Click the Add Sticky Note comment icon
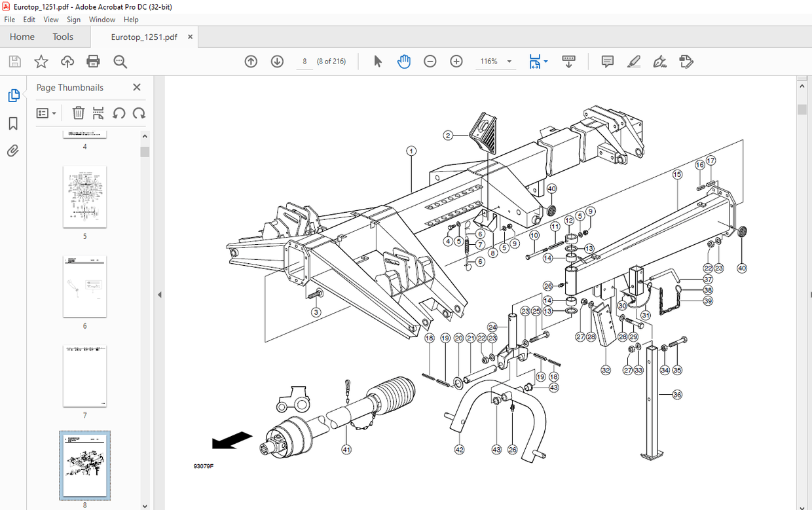The image size is (812, 510). point(607,61)
